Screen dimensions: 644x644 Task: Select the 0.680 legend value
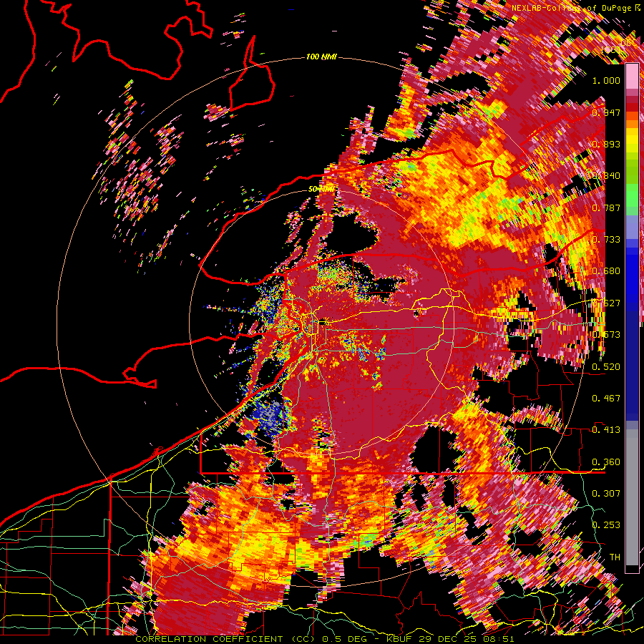(606, 271)
